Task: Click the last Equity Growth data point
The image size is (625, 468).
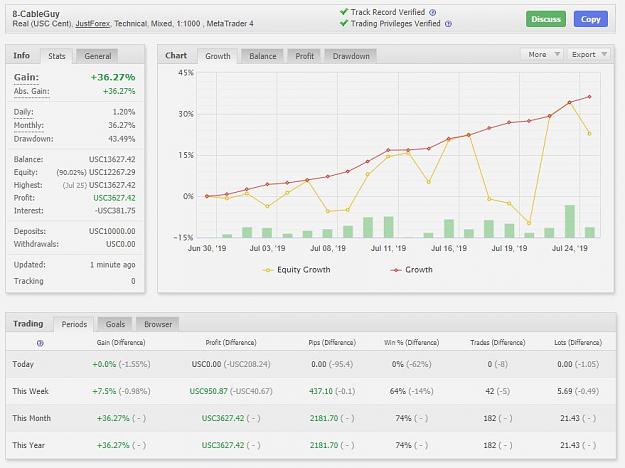Action: point(590,134)
